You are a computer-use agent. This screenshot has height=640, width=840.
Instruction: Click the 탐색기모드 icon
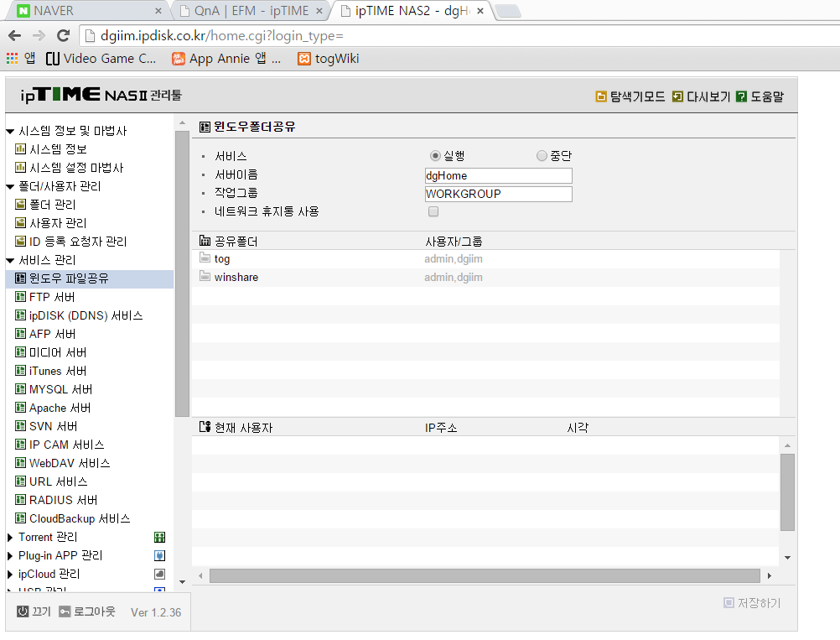click(601, 96)
